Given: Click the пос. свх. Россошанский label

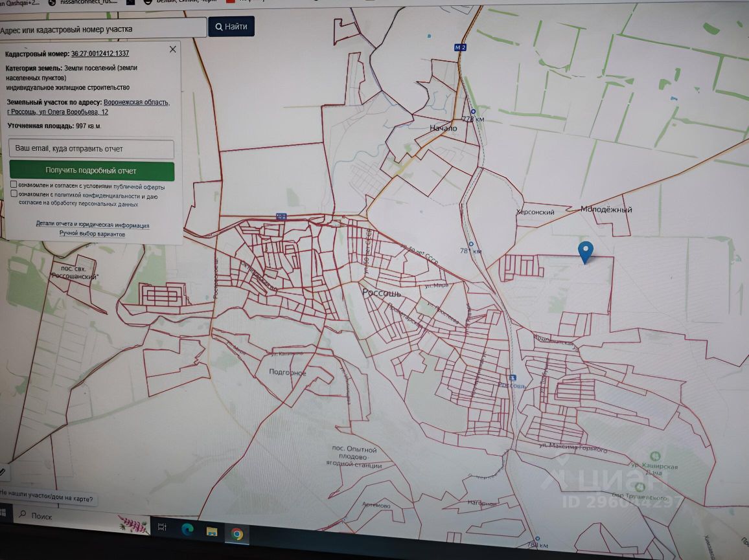Looking at the screenshot, I should [x=74, y=272].
